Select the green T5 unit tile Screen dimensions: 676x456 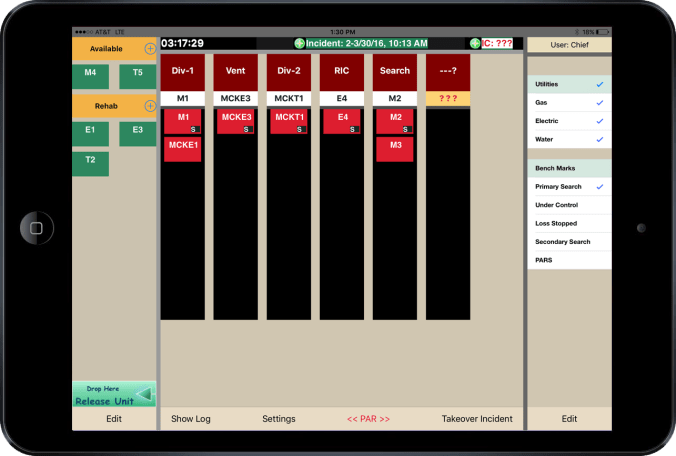[137, 76]
